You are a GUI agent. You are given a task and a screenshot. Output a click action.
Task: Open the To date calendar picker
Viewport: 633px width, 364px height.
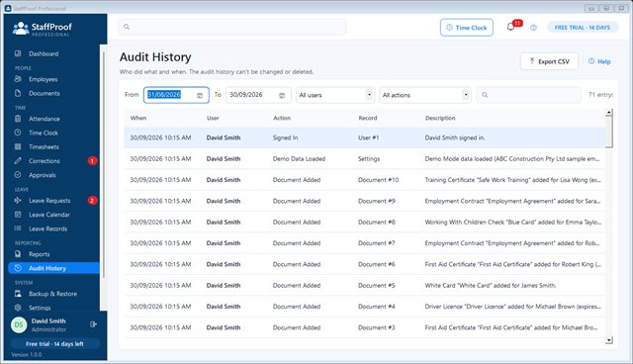pos(282,95)
